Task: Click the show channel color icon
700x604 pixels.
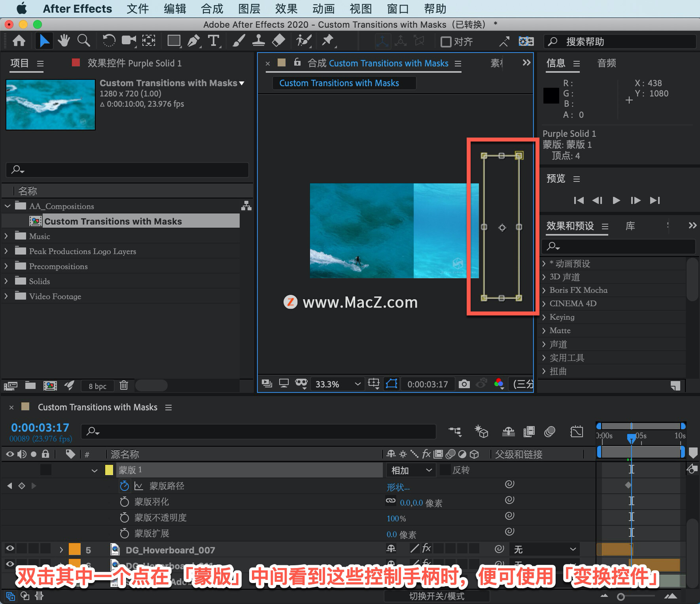Action: click(499, 383)
